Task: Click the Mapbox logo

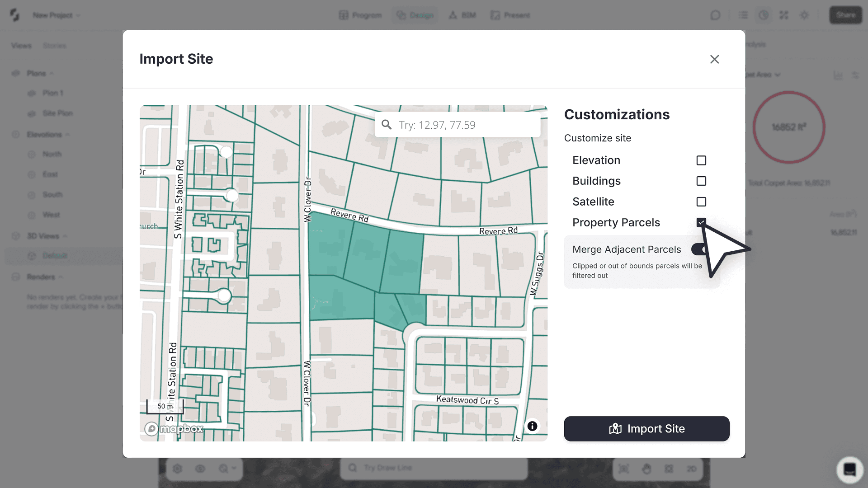Action: (x=174, y=428)
